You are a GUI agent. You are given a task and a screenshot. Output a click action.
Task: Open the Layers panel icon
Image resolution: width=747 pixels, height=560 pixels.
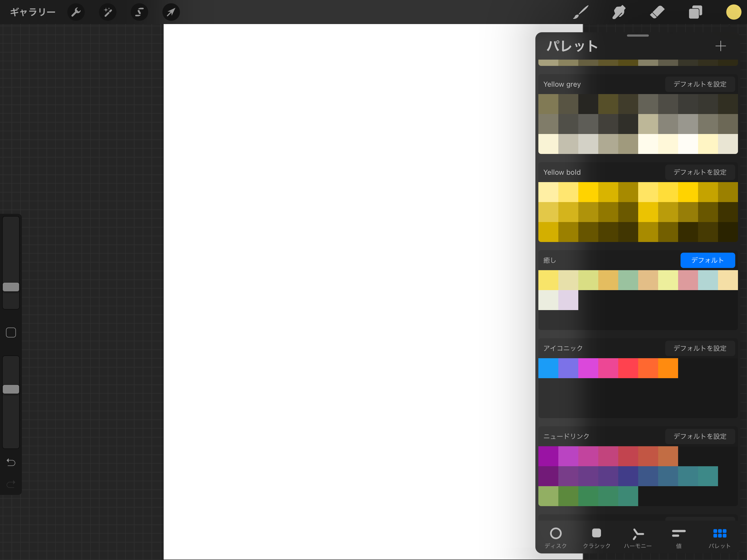pyautogui.click(x=695, y=13)
